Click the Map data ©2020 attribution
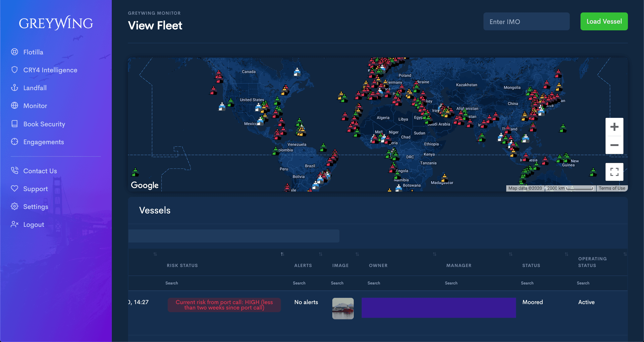644x342 pixels. (x=525, y=188)
